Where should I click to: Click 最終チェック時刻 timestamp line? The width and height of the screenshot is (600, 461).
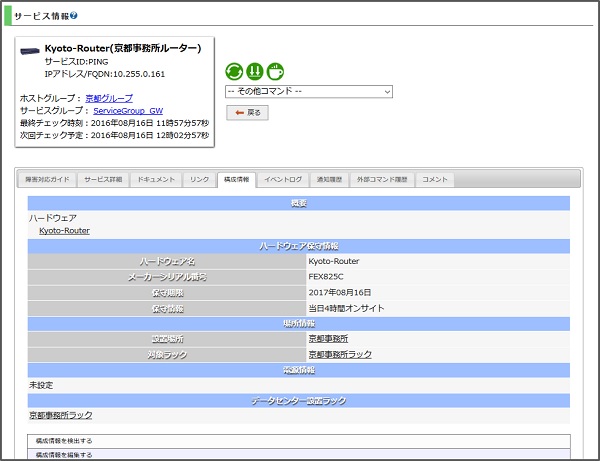point(114,123)
